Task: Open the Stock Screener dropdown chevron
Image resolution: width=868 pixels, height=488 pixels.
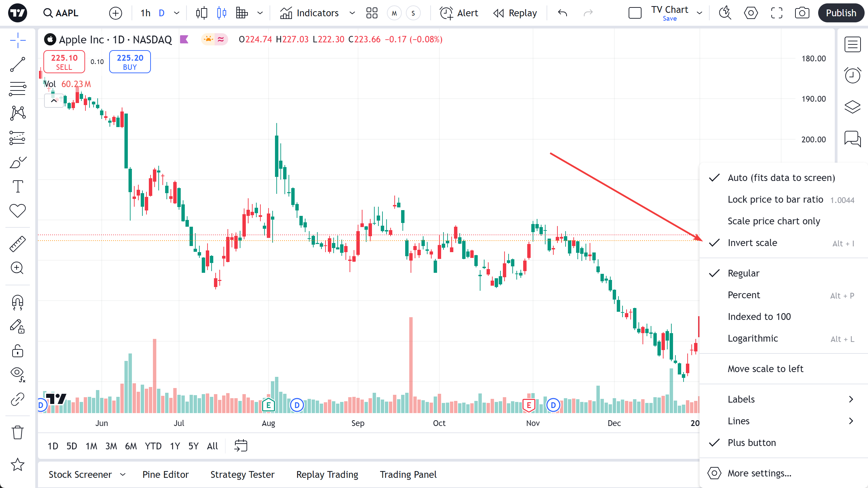Action: 123,475
